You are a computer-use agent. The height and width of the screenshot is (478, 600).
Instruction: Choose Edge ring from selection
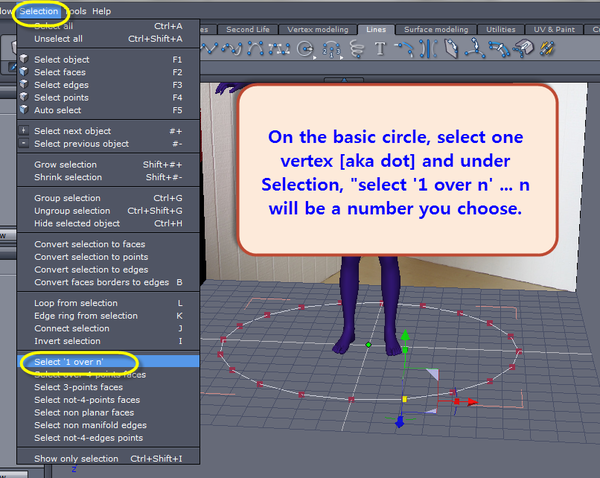tap(108, 316)
